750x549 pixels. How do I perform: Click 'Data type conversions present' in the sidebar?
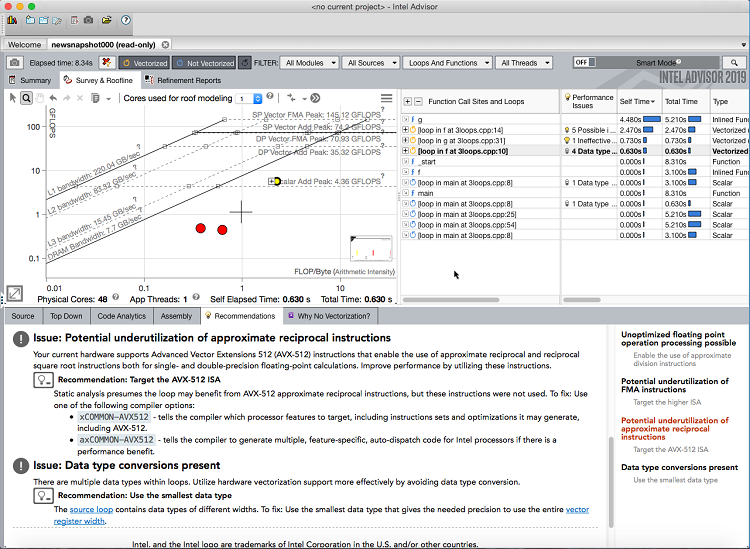click(x=679, y=467)
